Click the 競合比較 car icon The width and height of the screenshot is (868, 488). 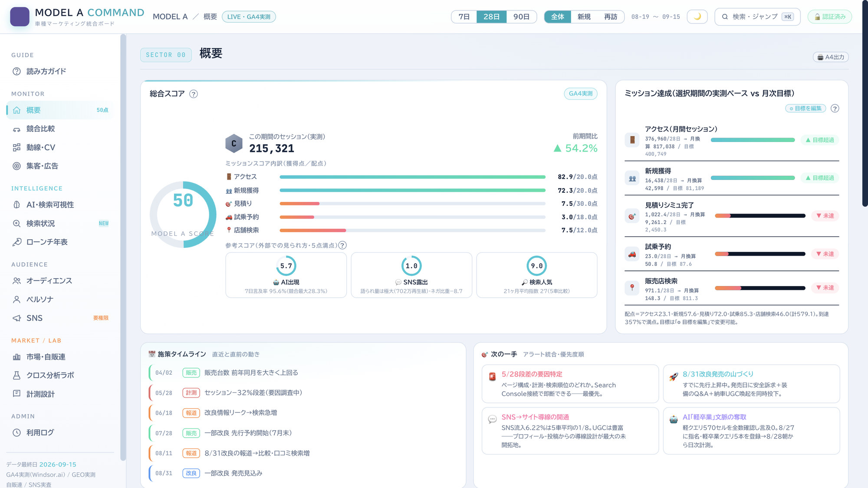click(16, 129)
